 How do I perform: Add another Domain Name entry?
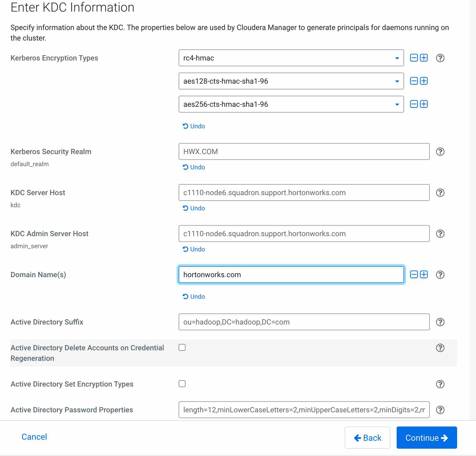coord(424,275)
